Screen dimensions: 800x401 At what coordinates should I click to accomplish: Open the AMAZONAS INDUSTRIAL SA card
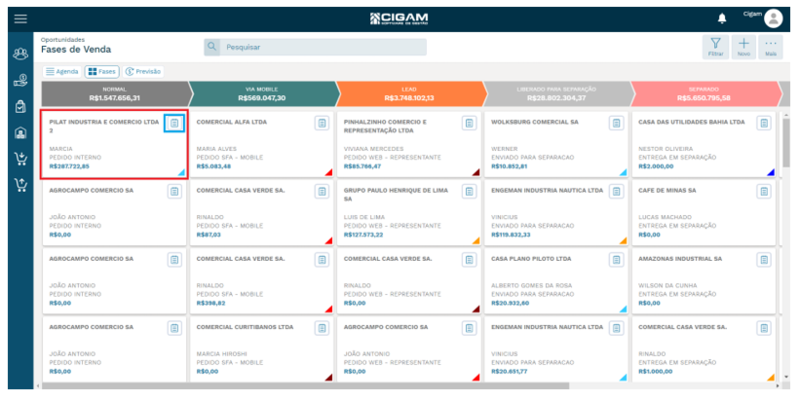[704, 281]
